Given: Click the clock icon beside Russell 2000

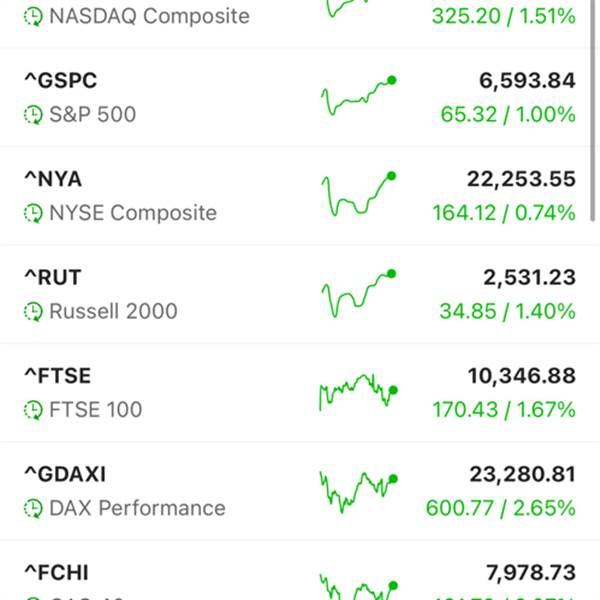Looking at the screenshot, I should 34,311.
